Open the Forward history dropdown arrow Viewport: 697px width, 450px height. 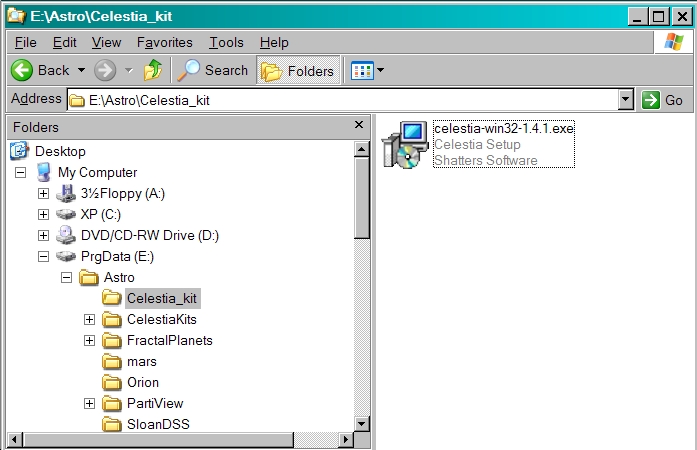[129, 70]
